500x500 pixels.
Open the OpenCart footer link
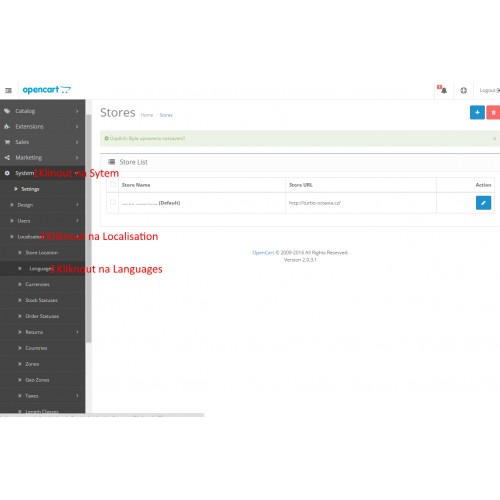pyautogui.click(x=263, y=253)
